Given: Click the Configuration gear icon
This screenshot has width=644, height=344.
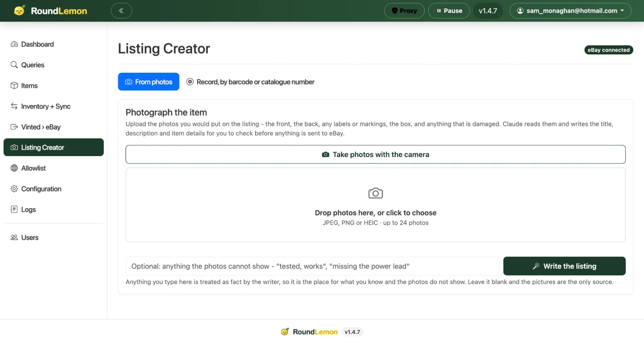Looking at the screenshot, I should (x=14, y=189).
